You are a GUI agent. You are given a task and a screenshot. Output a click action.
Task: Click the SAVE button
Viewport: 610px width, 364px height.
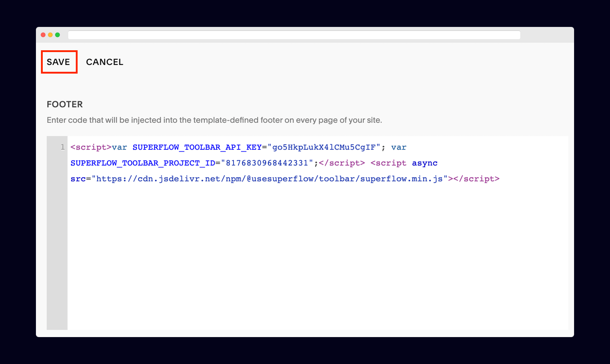[59, 62]
